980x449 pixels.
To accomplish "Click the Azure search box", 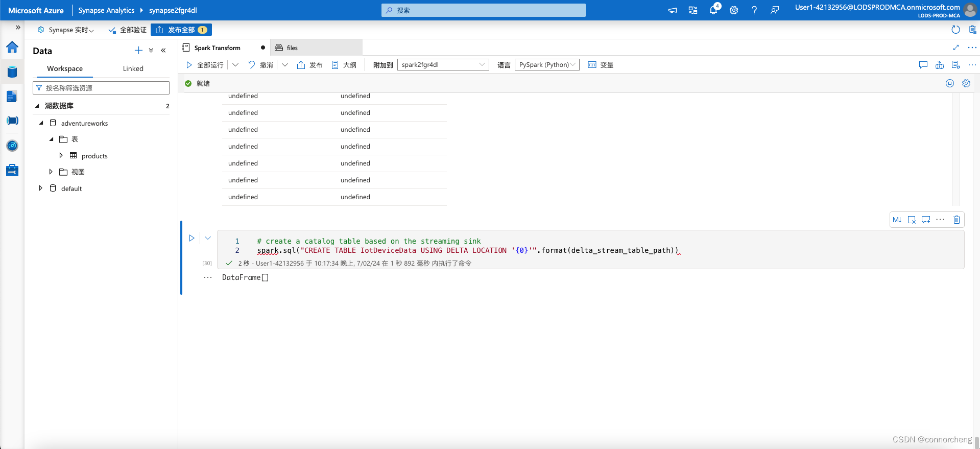I will point(483,10).
